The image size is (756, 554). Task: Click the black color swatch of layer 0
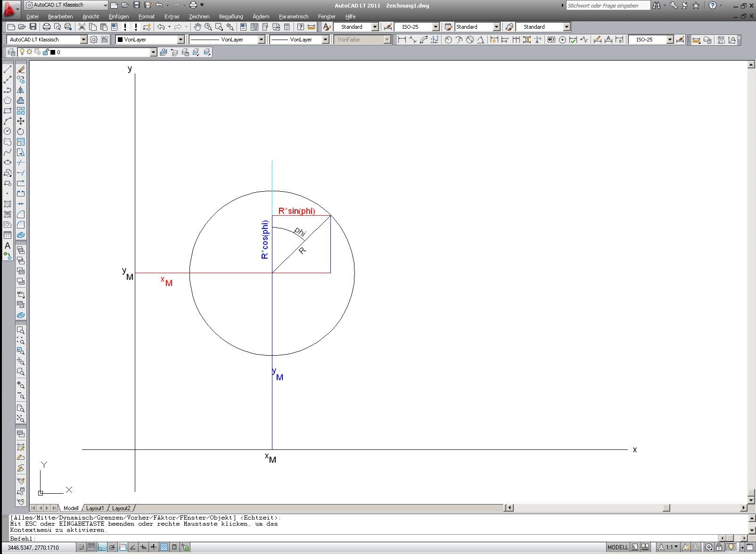[52, 52]
